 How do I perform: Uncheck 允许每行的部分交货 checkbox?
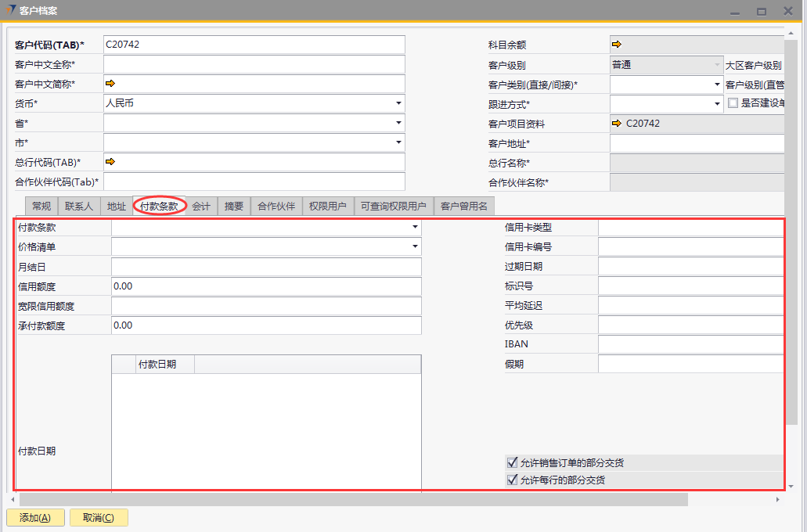click(x=513, y=480)
